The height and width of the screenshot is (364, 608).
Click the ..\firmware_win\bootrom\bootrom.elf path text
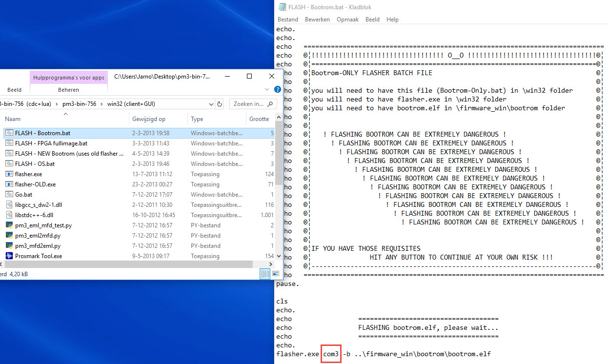(423, 354)
